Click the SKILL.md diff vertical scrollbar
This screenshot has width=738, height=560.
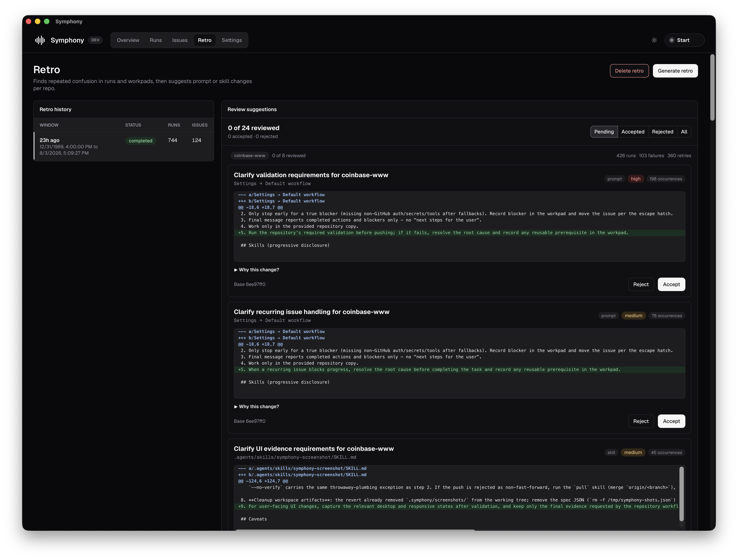click(681, 494)
